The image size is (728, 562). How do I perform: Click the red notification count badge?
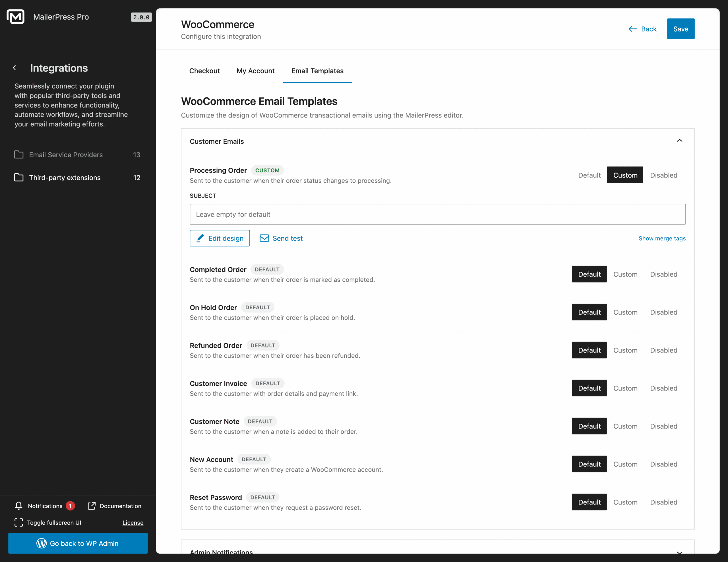[70, 506]
